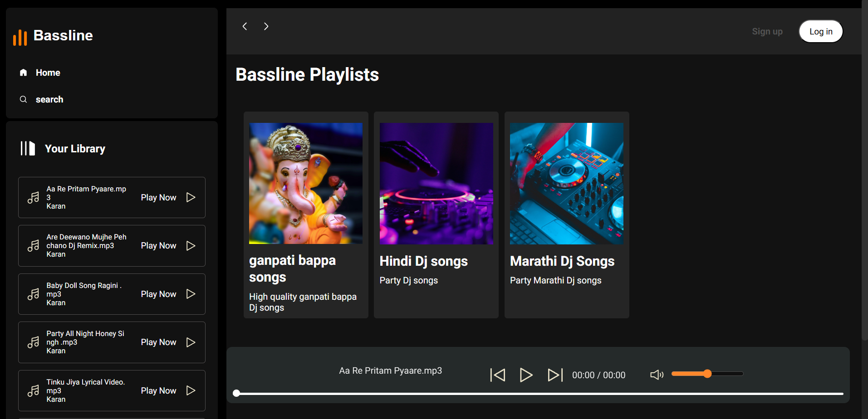
Task: Click the Your Library icon
Action: (x=27, y=148)
